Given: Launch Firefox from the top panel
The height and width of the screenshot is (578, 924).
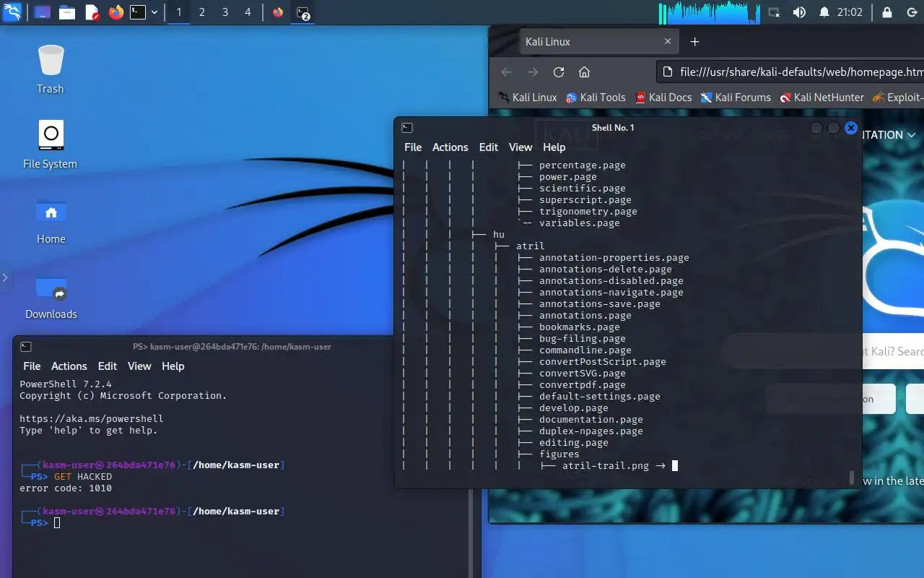Looking at the screenshot, I should 115,12.
